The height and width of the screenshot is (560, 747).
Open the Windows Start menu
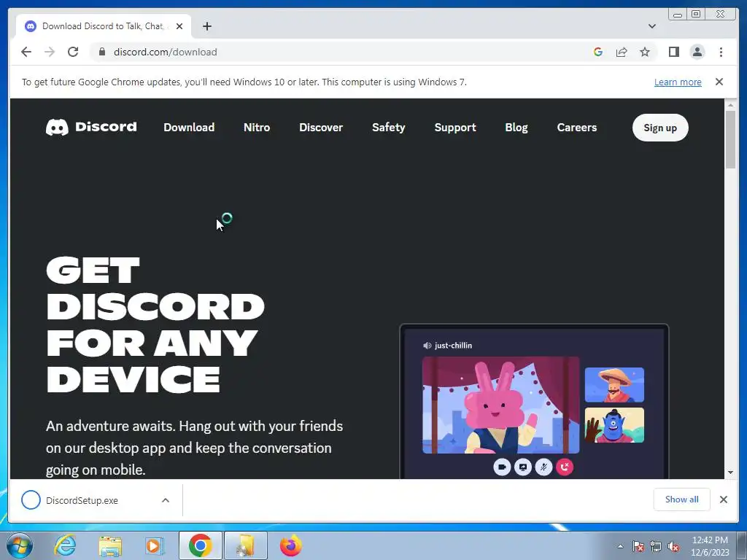(19, 545)
